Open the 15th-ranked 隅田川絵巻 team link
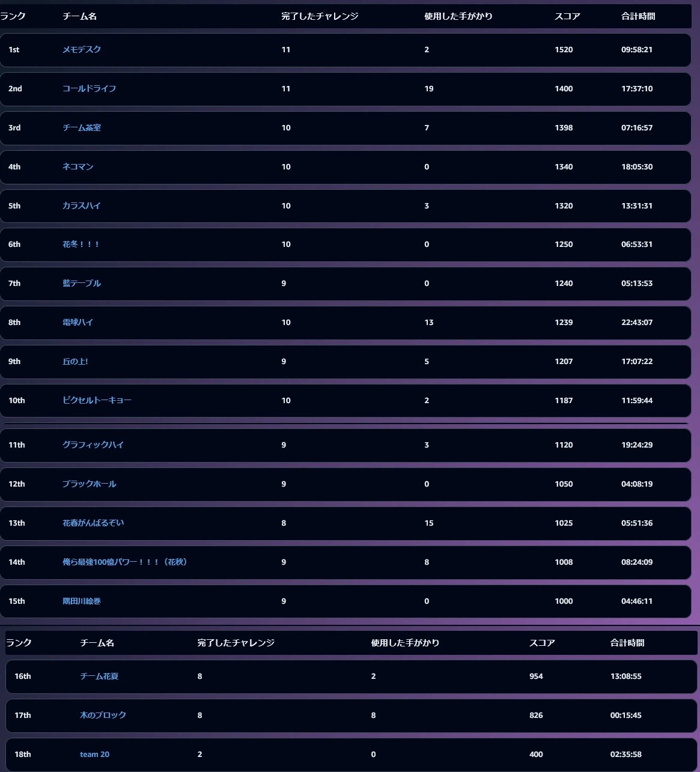Image resolution: width=700 pixels, height=772 pixels. [x=82, y=601]
